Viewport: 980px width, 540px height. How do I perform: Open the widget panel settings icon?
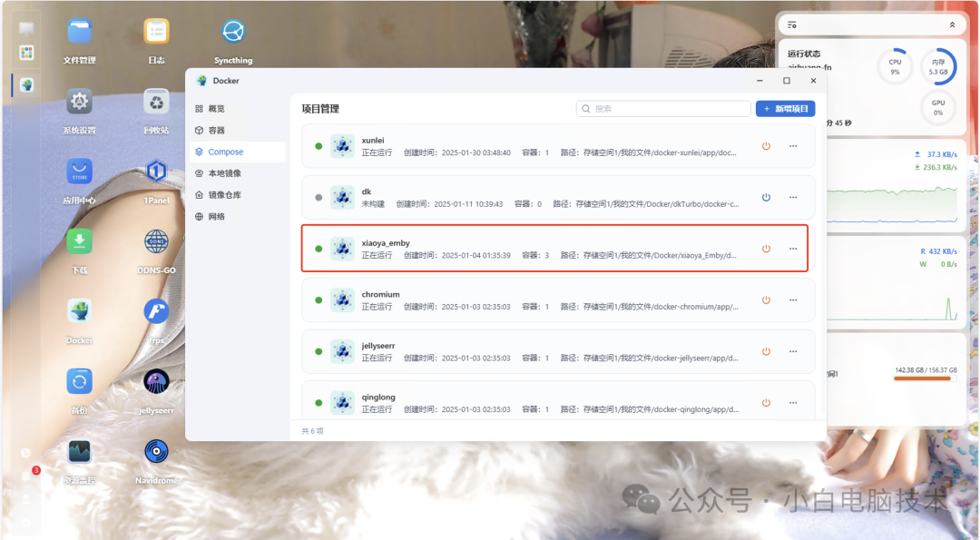(792, 25)
